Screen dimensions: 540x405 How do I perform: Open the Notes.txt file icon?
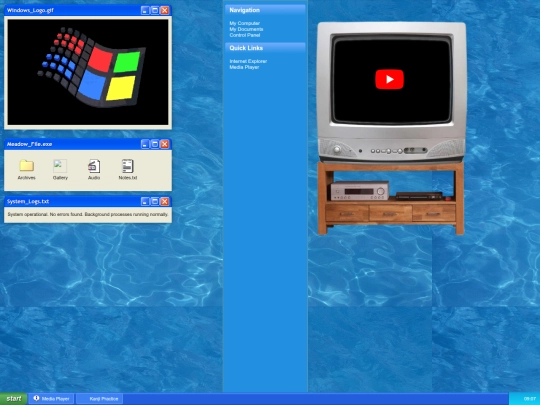coord(127,169)
